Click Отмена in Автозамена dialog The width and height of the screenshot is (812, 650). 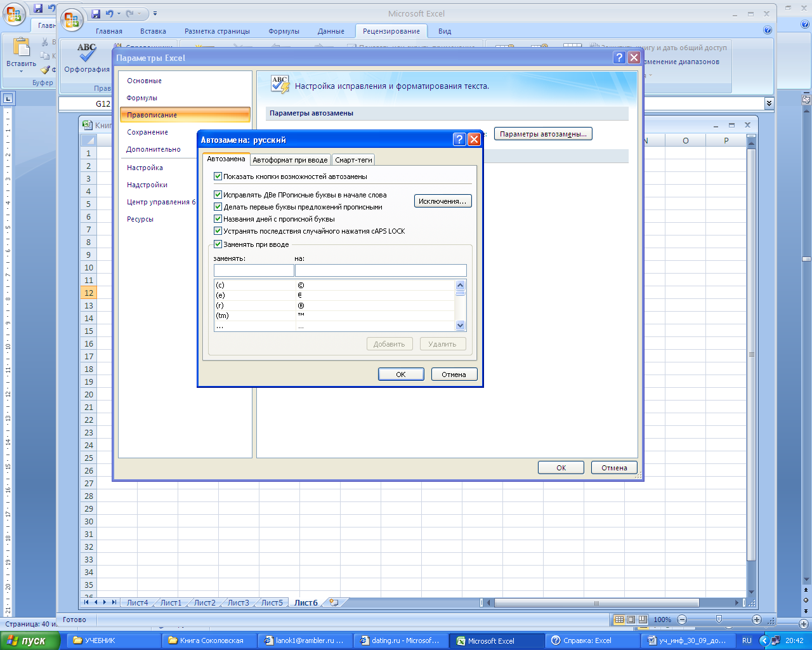454,375
